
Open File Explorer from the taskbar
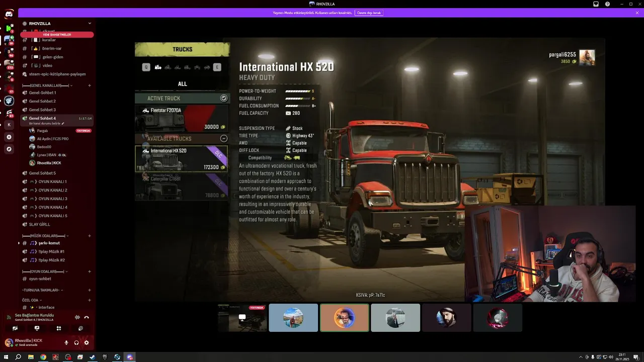(x=31, y=357)
